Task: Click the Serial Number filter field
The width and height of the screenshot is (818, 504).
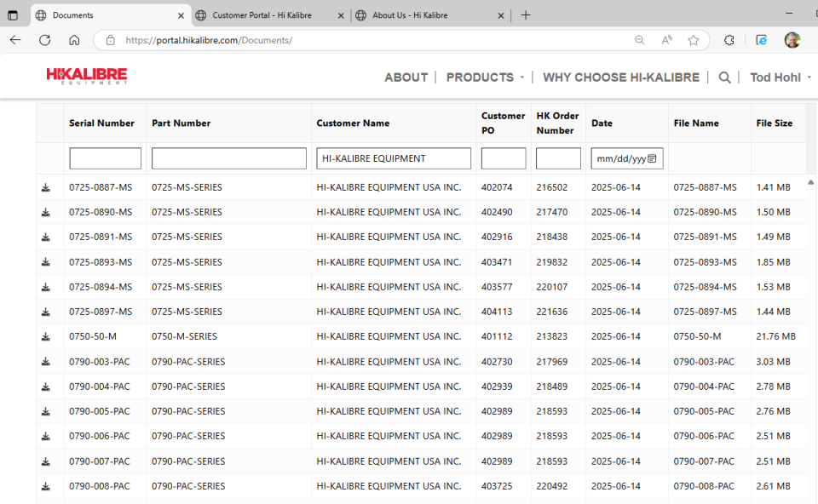Action: pos(105,158)
